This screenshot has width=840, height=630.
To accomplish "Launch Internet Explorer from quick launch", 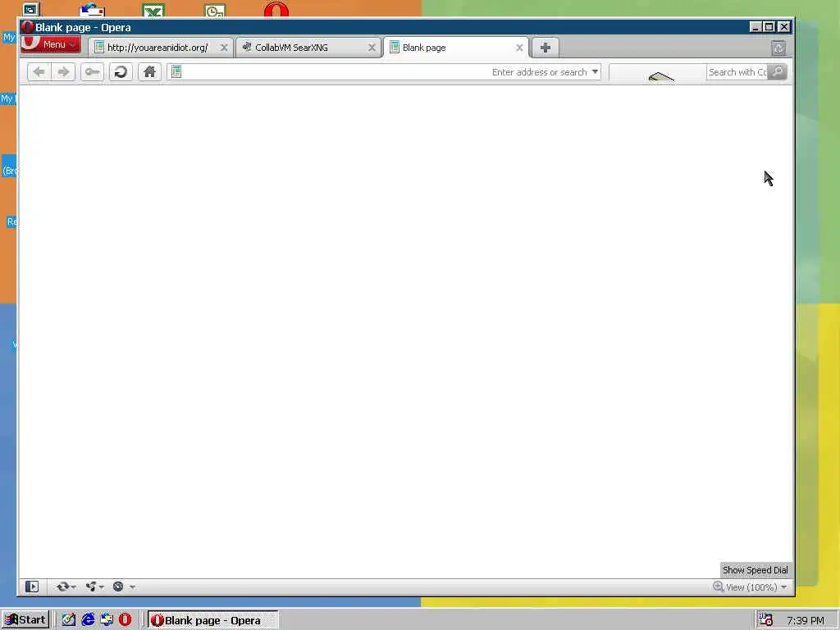I will click(88, 620).
